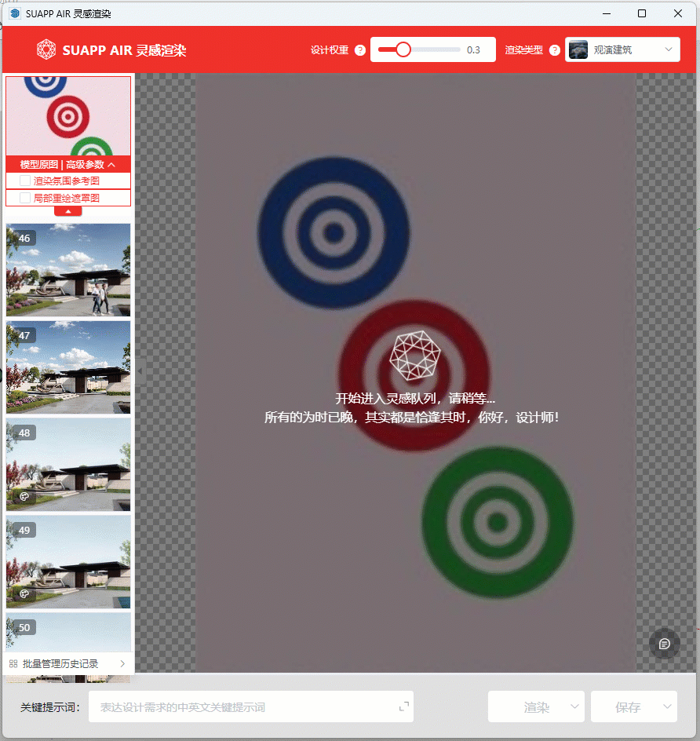Select the model source image thumbnail with targets
The image size is (700, 741).
pyautogui.click(x=68, y=116)
